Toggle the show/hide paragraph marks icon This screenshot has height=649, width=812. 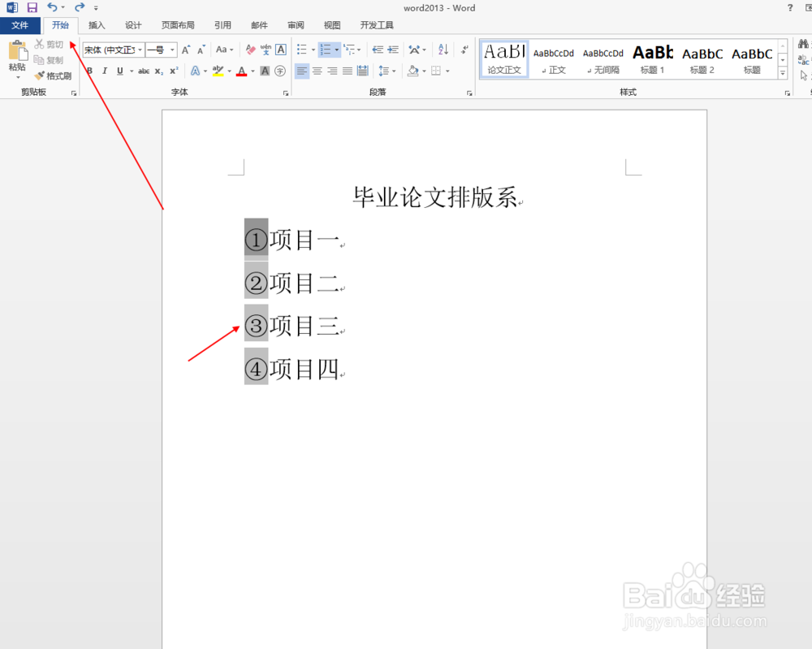point(464,50)
